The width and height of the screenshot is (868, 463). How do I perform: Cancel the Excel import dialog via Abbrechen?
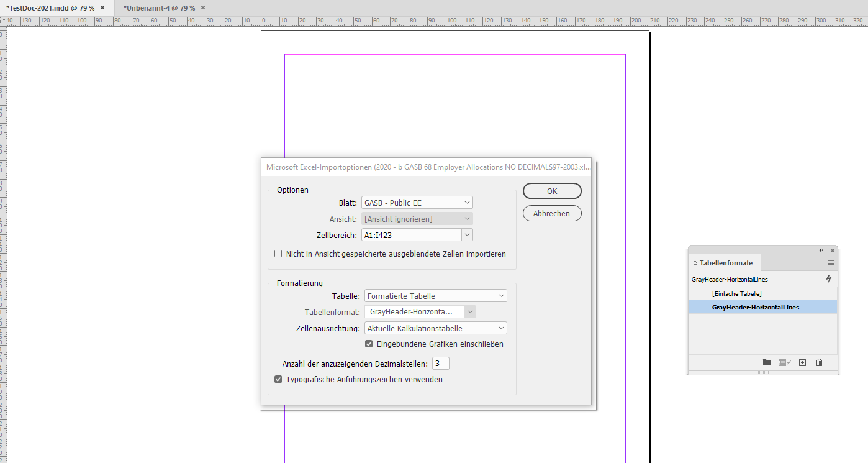coord(551,213)
